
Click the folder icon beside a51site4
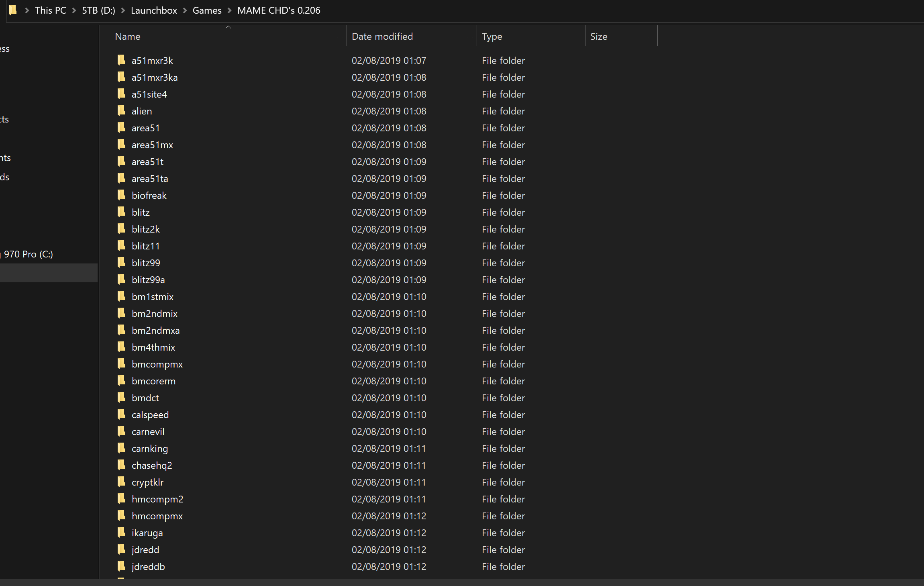[x=121, y=94]
